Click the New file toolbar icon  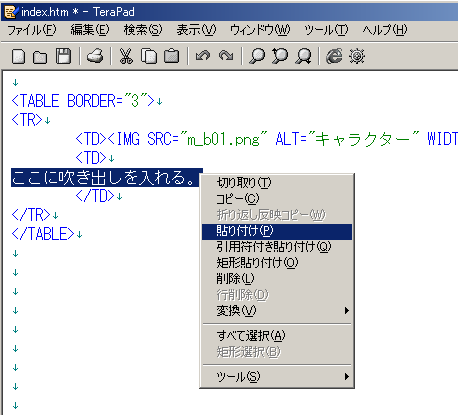19,56
